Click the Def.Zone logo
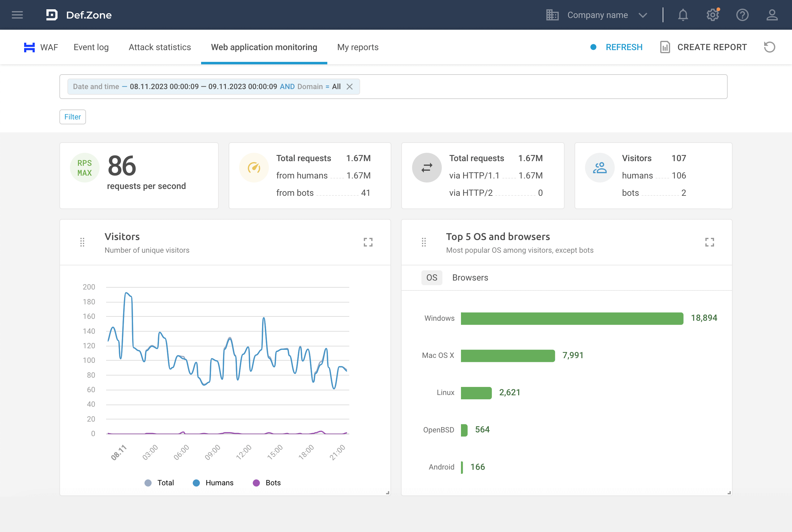Screen dimensions: 792x532 (x=78, y=15)
